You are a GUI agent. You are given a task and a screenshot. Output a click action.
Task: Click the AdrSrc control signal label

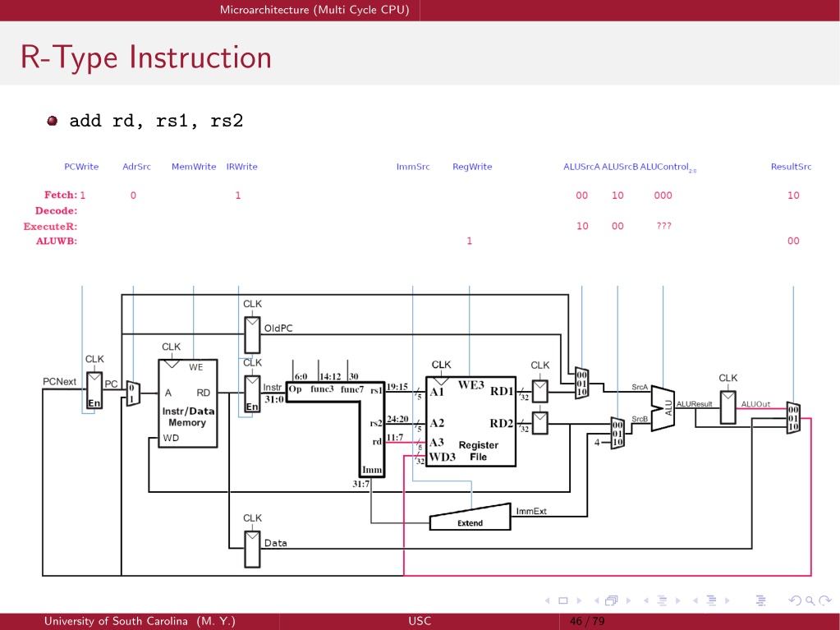136,167
